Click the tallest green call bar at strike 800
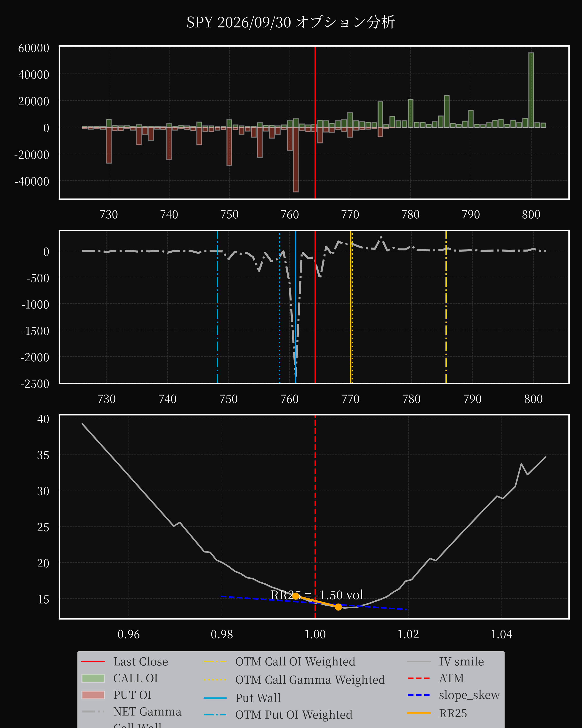Image resolution: width=582 pixels, height=728 pixels. pos(531,90)
